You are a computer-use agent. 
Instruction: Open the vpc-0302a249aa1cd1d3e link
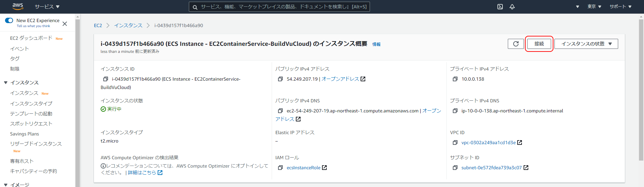[488, 143]
